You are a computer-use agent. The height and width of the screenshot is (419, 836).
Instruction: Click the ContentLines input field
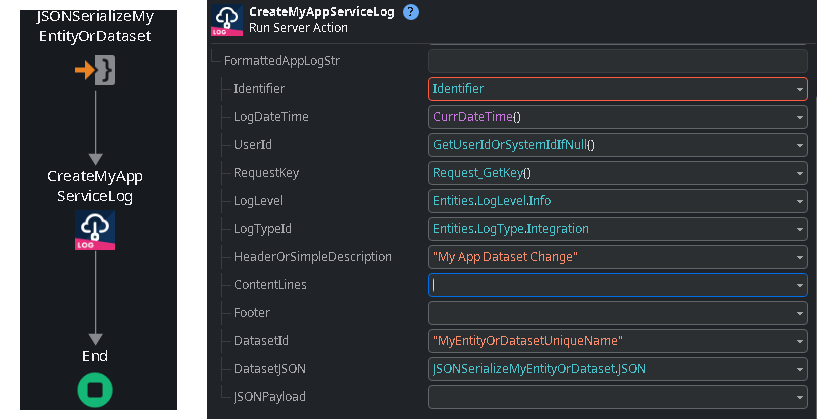(617, 285)
